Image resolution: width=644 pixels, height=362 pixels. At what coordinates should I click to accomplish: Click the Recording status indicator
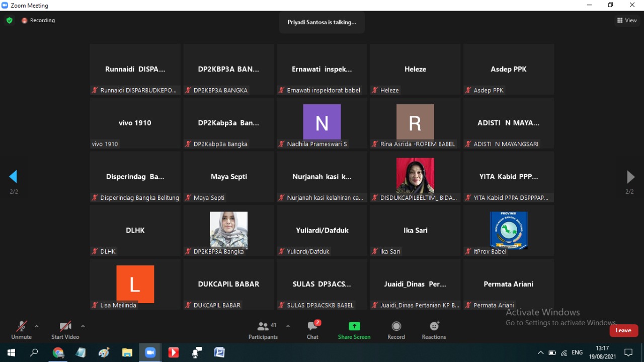pyautogui.click(x=38, y=21)
